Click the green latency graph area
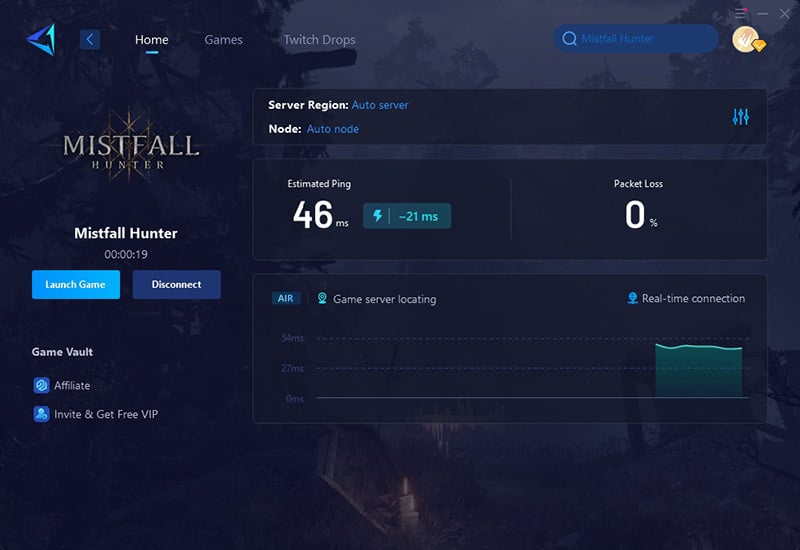Image resolution: width=800 pixels, height=550 pixels. (698, 371)
